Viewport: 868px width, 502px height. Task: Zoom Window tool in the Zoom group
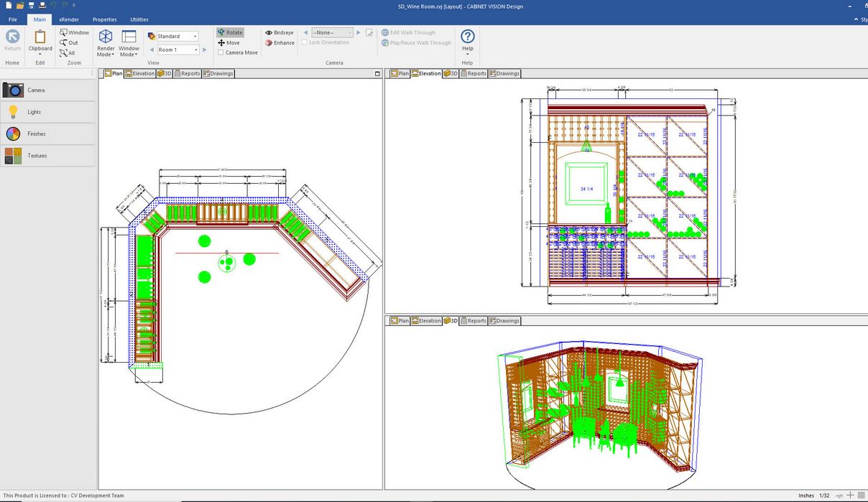75,32
